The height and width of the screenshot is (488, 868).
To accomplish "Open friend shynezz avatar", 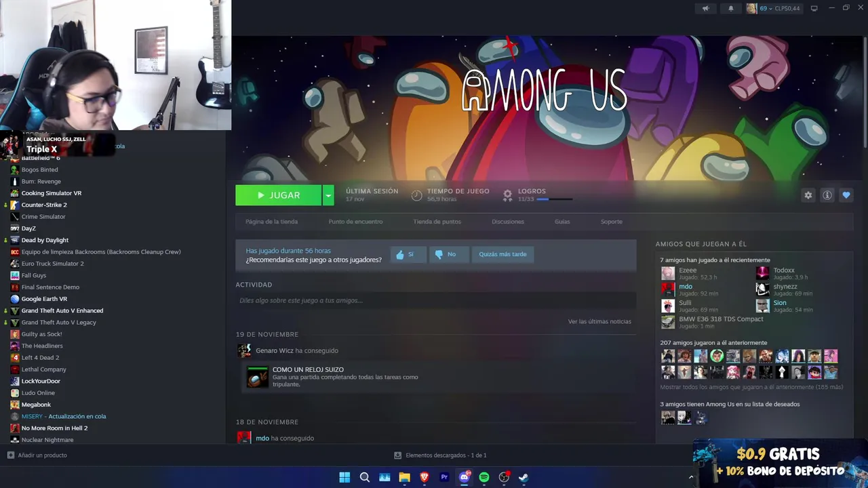I will 763,289.
